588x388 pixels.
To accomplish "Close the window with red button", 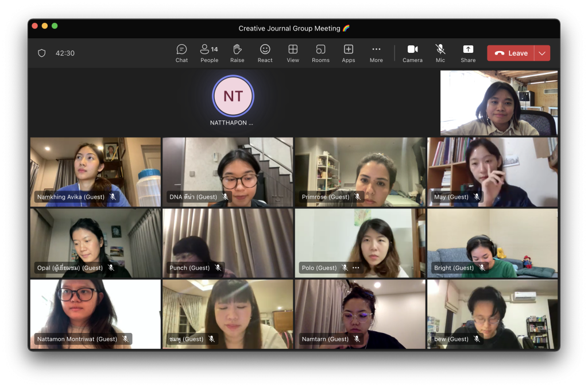I will (x=35, y=26).
